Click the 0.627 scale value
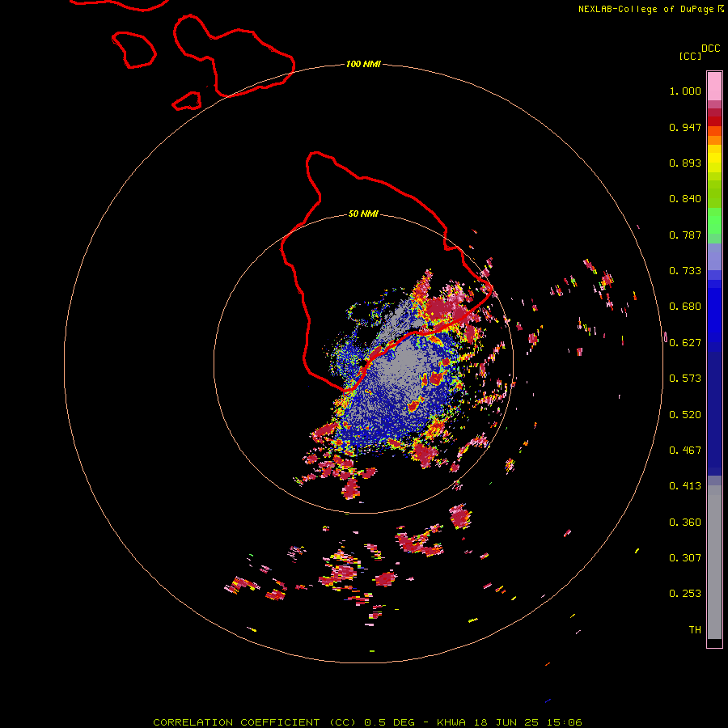The image size is (728, 728). [x=685, y=343]
